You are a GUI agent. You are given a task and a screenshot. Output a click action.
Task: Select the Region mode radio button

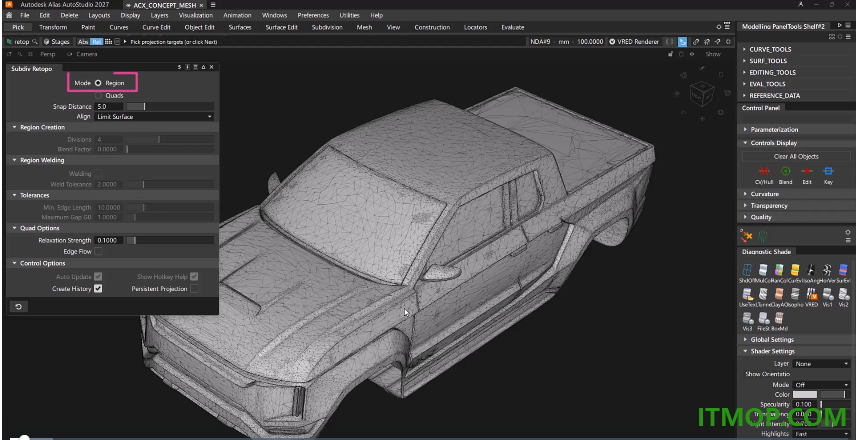click(x=98, y=83)
